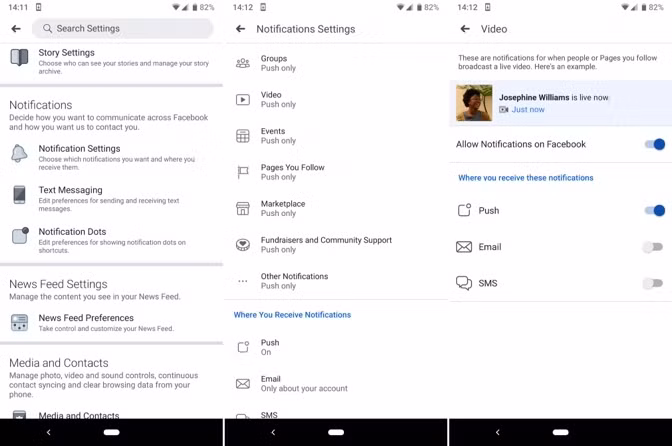Enable the SMS notifications toggle

click(x=652, y=284)
